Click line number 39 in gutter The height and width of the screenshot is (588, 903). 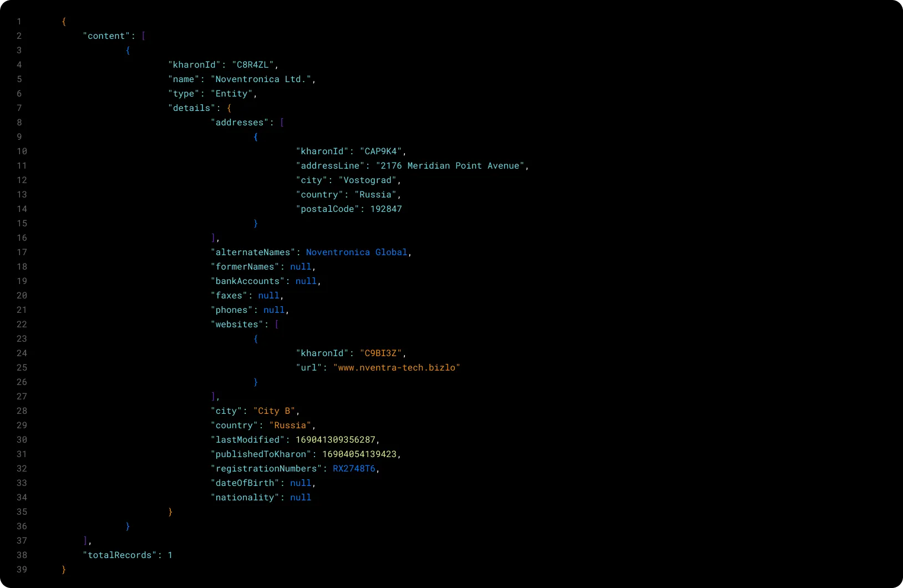[22, 570]
